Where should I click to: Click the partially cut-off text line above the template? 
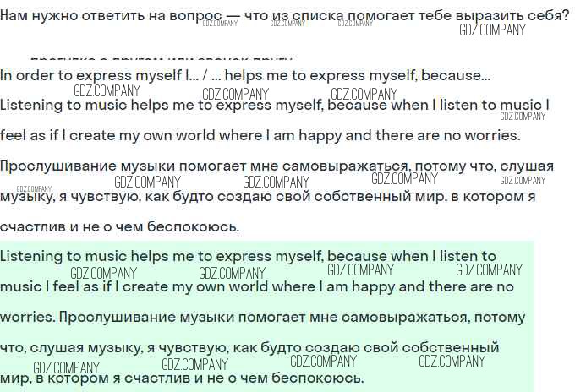(161, 59)
